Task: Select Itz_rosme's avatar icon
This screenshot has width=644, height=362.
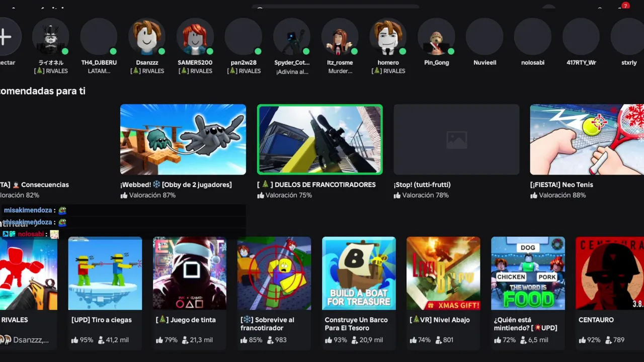Action: [340, 37]
